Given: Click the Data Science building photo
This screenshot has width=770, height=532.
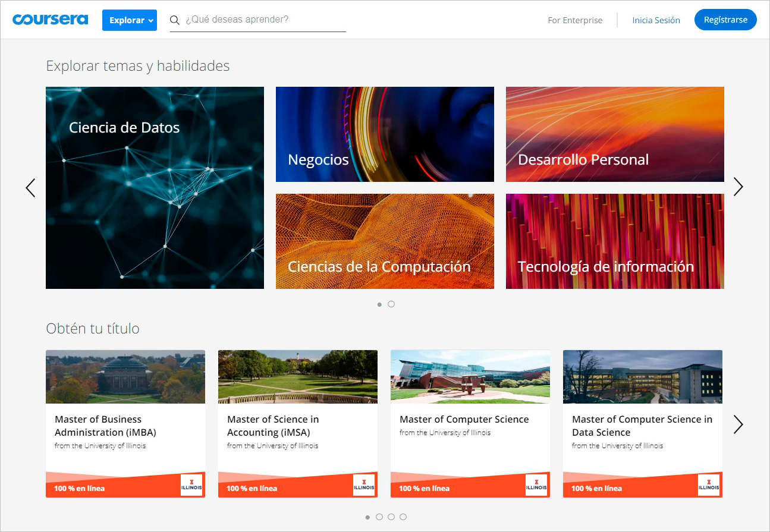Looking at the screenshot, I should pyautogui.click(x=643, y=377).
